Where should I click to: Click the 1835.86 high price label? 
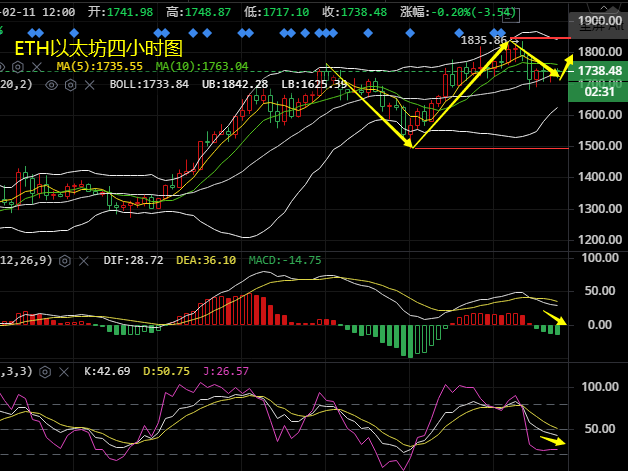tap(483, 41)
